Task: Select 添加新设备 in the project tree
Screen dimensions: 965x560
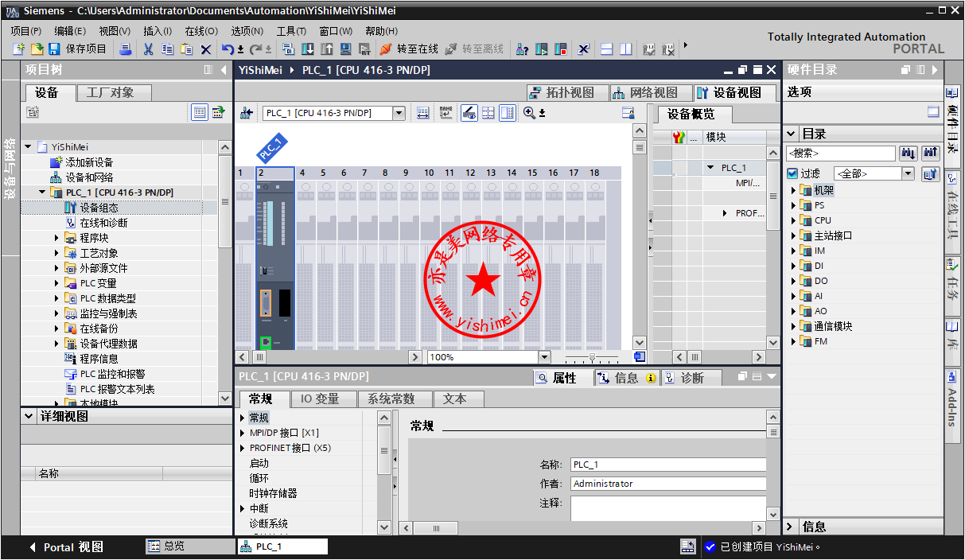Action: click(x=89, y=162)
